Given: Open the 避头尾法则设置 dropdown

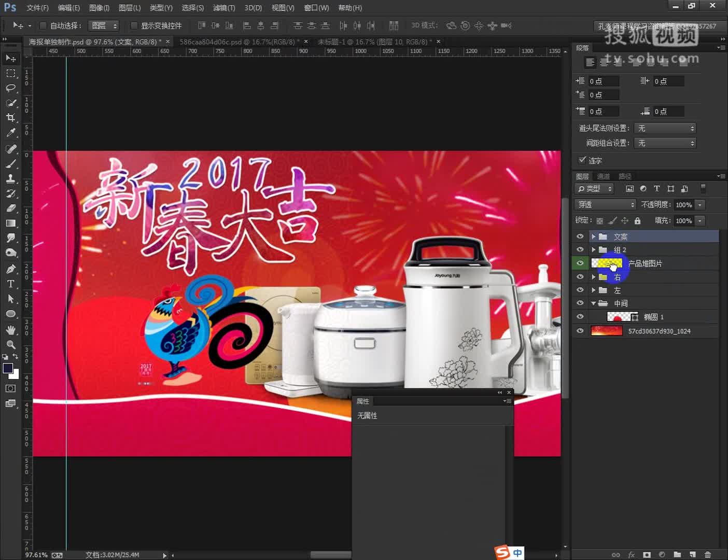Looking at the screenshot, I should 665,128.
